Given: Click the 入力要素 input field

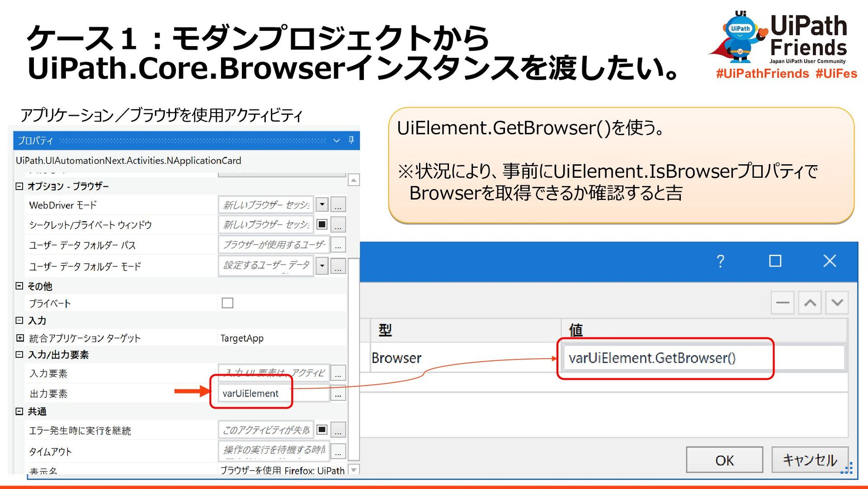Looking at the screenshot, I should tap(274, 373).
